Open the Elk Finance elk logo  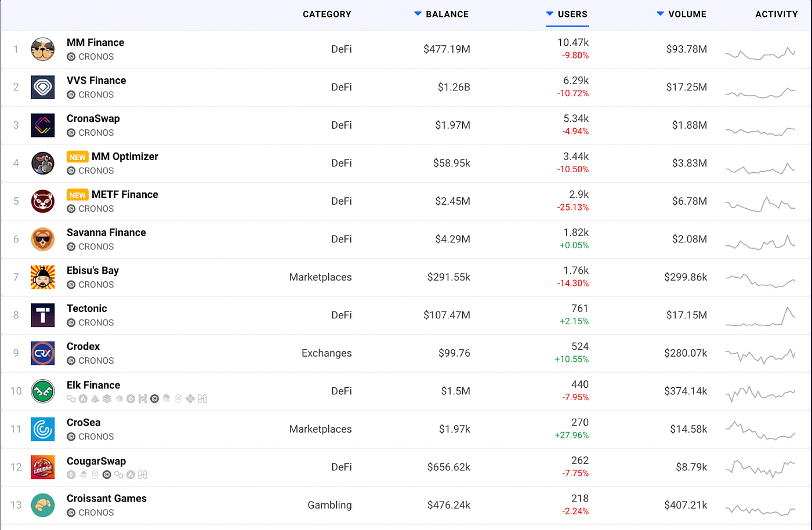click(43, 391)
